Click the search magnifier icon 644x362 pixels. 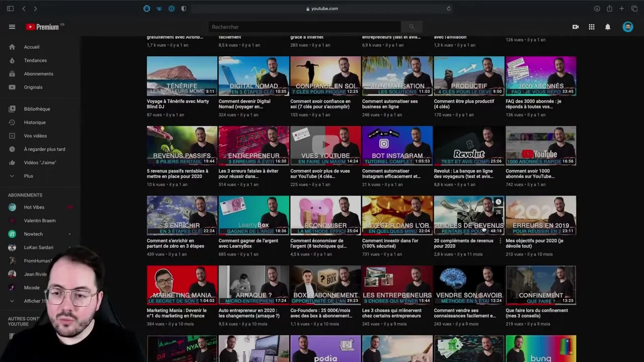412,27
